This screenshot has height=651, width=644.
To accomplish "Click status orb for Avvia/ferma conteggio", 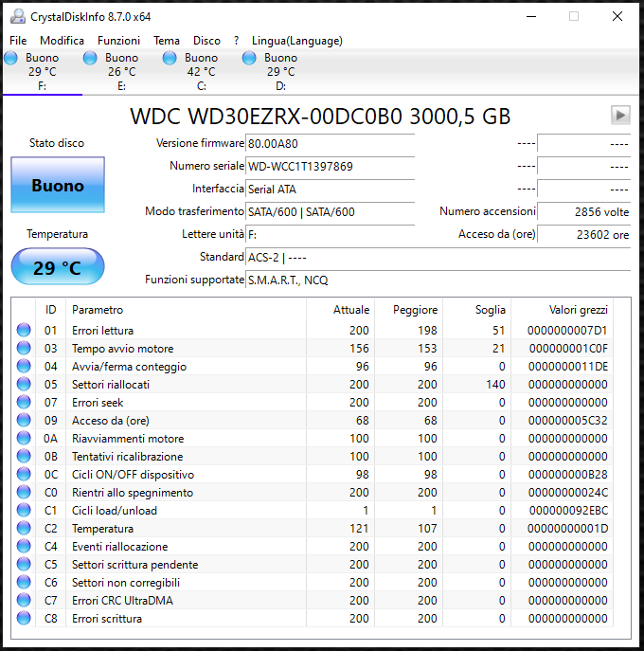I will click(24, 366).
